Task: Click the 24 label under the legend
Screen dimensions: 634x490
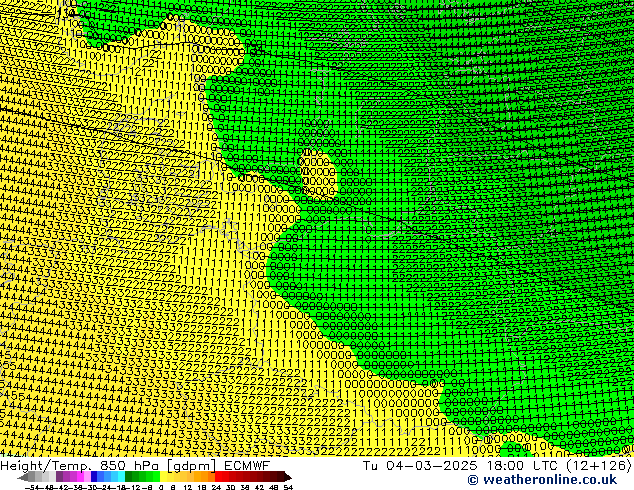Action: (216, 487)
